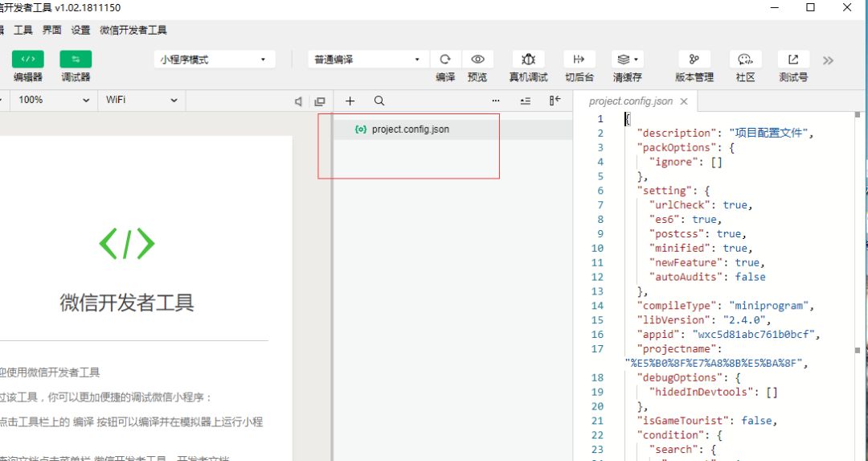Open the 社区 community icon
This screenshot has height=461, width=868.
[x=745, y=60]
